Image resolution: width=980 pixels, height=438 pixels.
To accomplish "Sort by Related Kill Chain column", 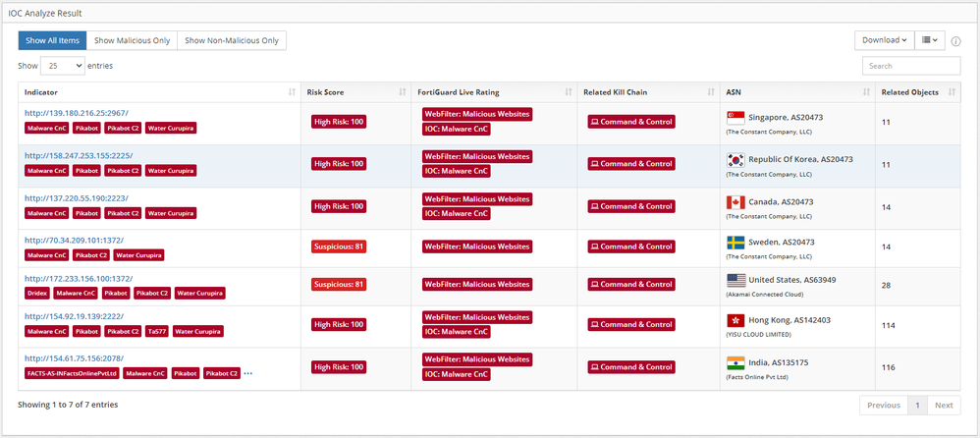I will click(648, 92).
